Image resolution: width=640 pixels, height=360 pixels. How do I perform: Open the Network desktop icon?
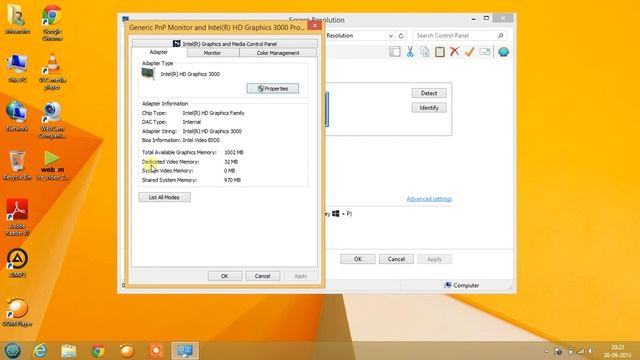point(17,116)
